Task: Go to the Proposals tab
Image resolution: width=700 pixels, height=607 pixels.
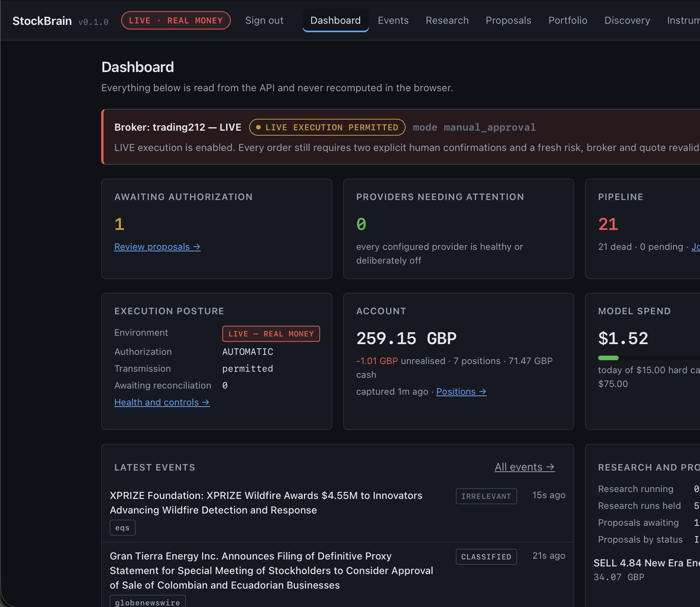Action: point(508,20)
